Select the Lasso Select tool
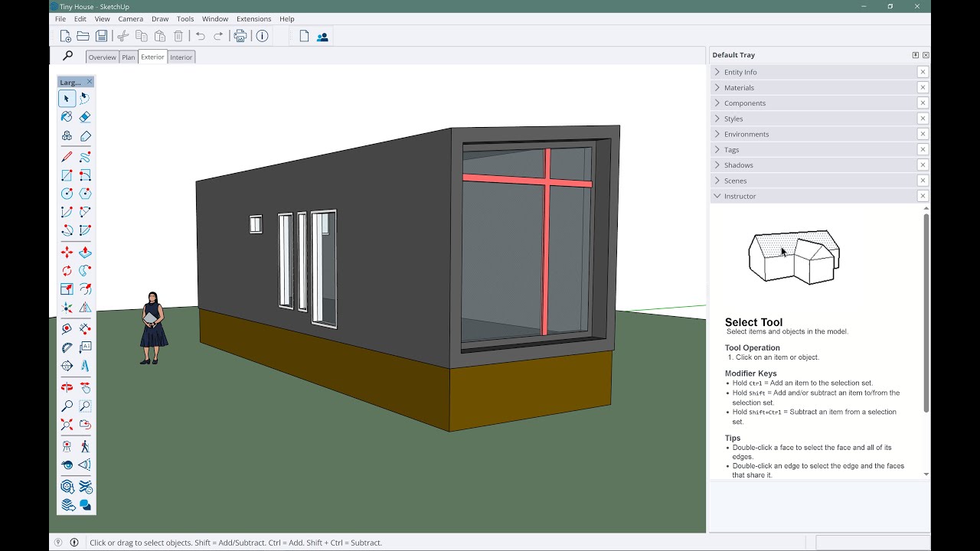This screenshot has width=980, height=551. (x=85, y=98)
